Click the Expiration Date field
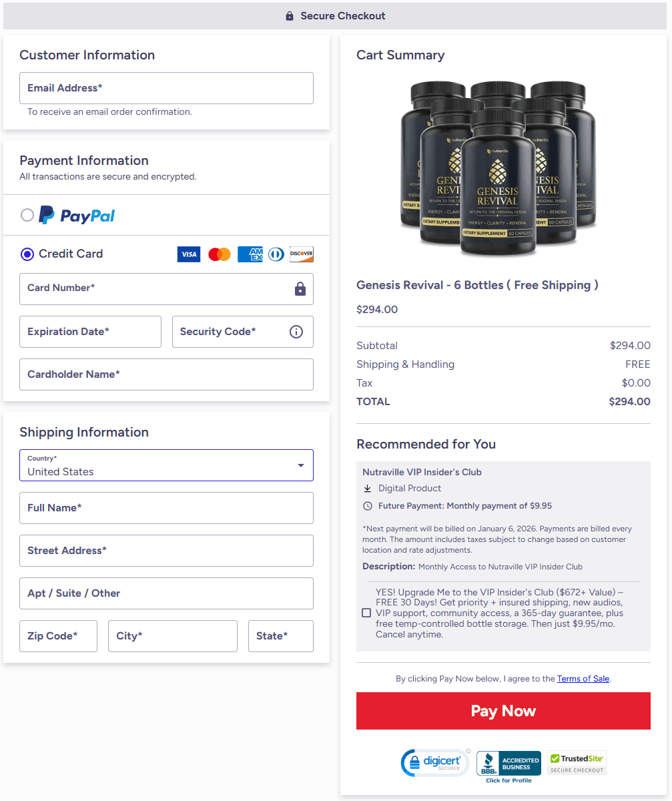 click(x=90, y=332)
